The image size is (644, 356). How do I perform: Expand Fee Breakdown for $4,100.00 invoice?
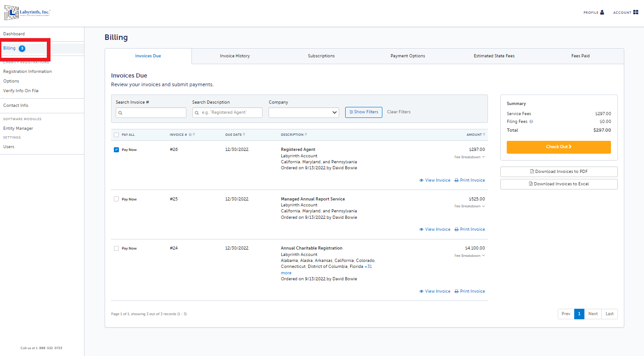click(x=470, y=256)
